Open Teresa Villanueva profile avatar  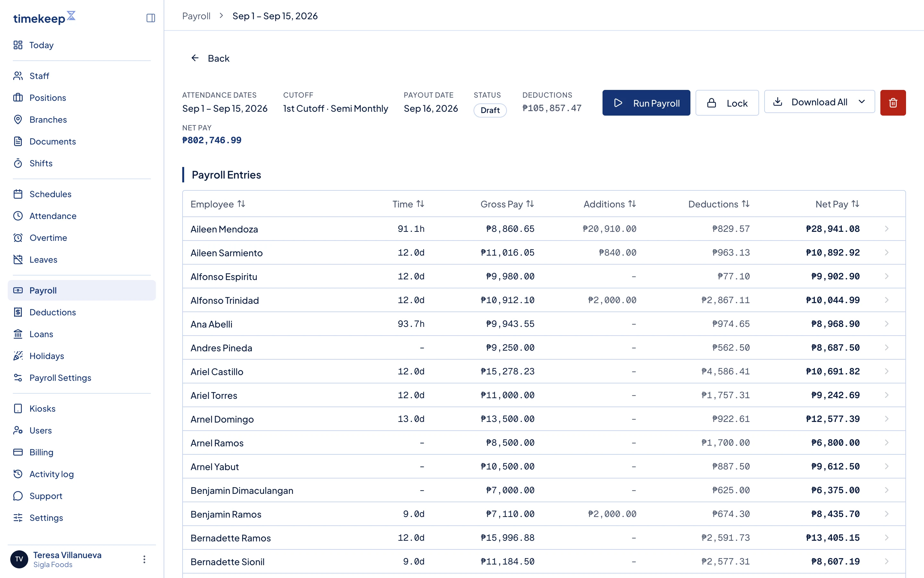click(x=19, y=559)
